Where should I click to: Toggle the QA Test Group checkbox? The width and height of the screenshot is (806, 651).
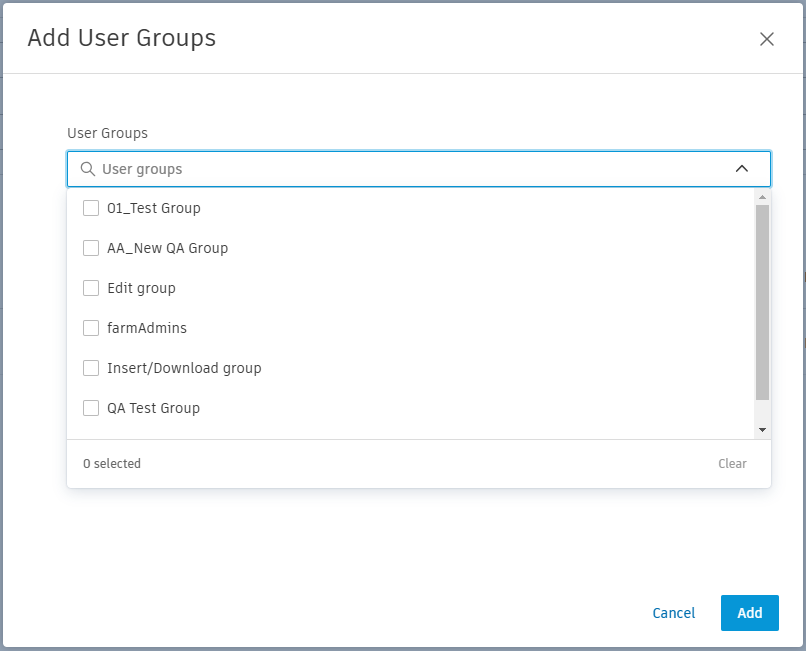click(91, 408)
